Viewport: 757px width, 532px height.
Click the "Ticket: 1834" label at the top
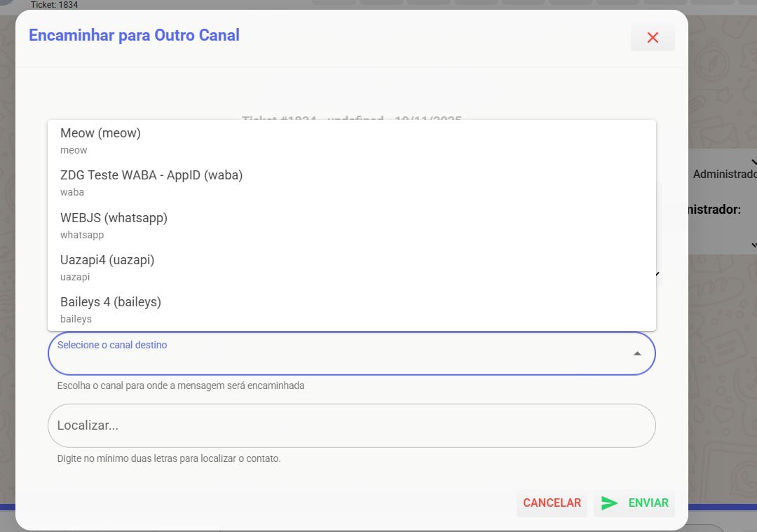pos(55,5)
